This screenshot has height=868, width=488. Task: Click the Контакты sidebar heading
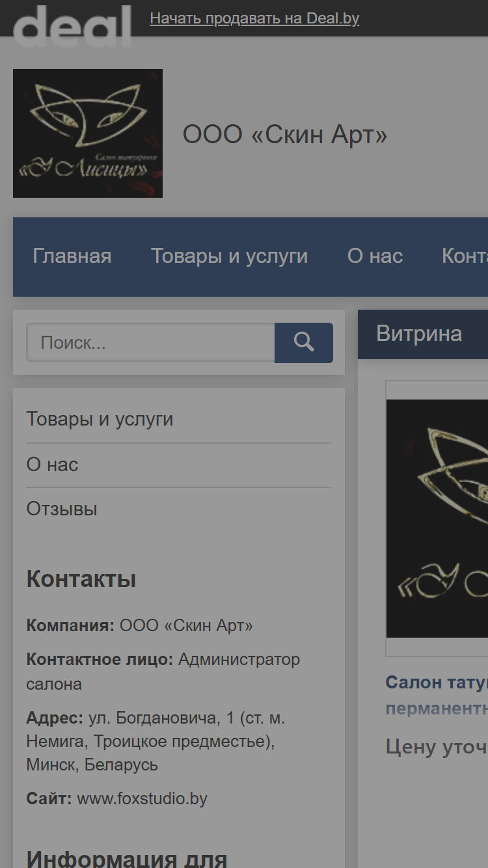coord(81,579)
